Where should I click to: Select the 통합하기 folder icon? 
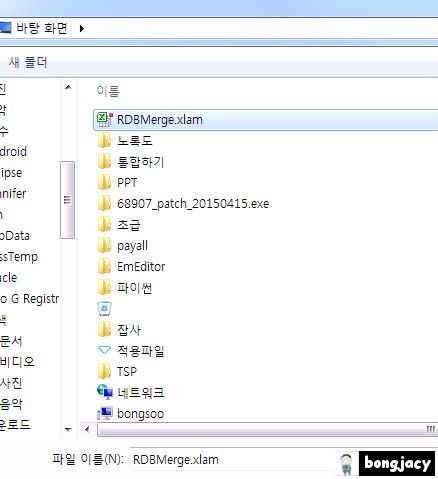pos(104,162)
